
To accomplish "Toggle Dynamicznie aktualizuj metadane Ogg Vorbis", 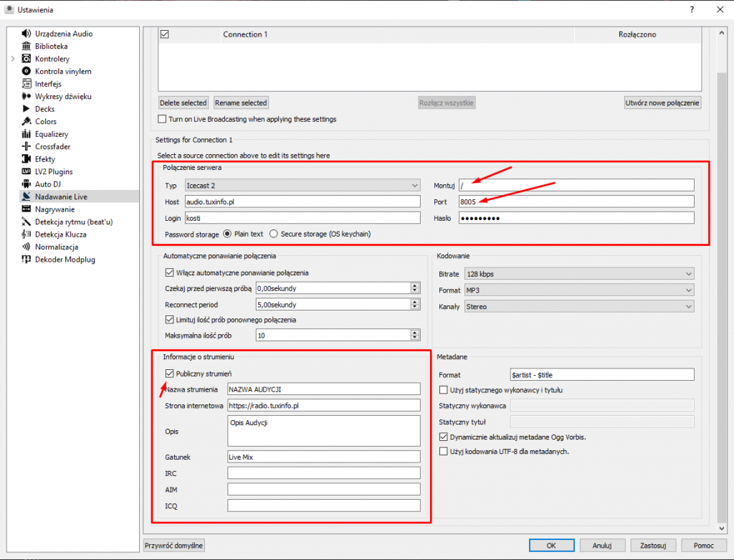I will (443, 437).
